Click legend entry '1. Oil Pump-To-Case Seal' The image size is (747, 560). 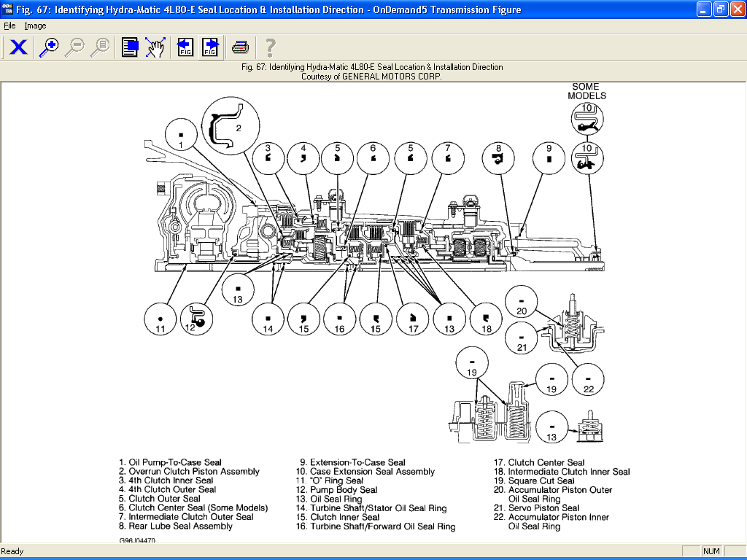point(170,462)
